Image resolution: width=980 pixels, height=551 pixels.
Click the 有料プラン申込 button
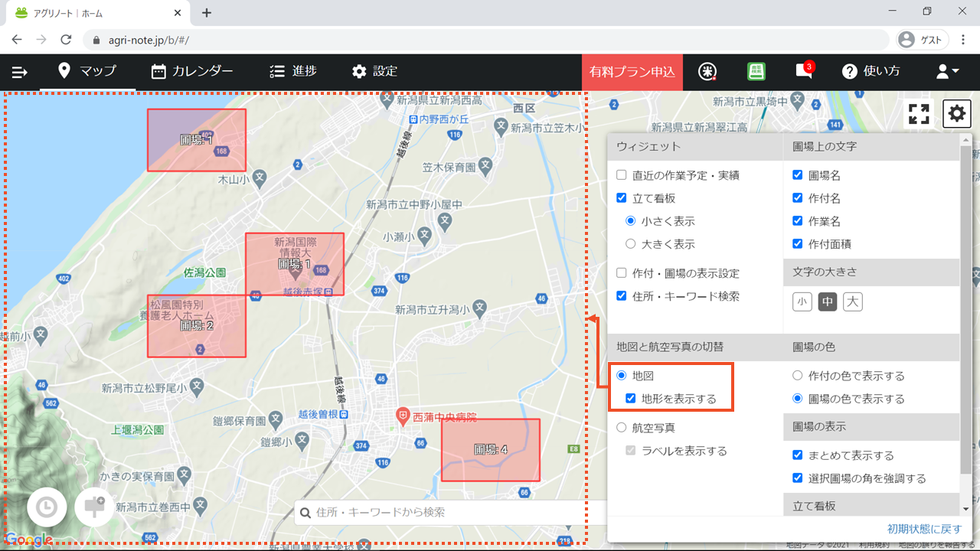point(632,72)
